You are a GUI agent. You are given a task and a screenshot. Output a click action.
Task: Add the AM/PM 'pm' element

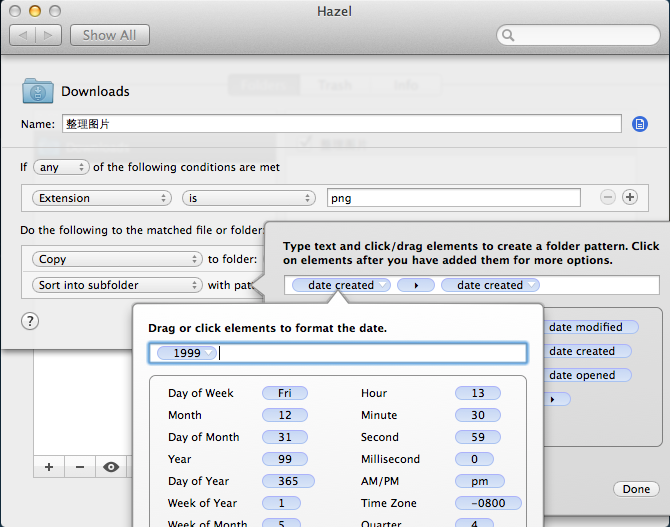tap(479, 481)
